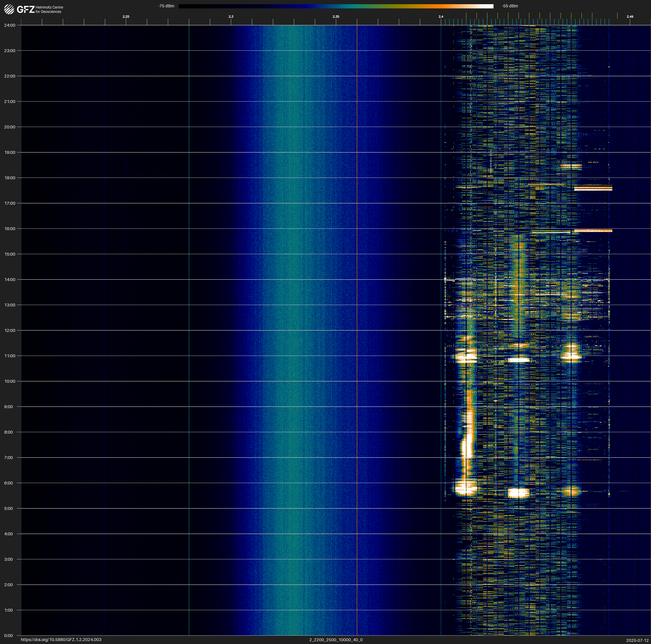Click the 12:00 time axis label

point(10,330)
